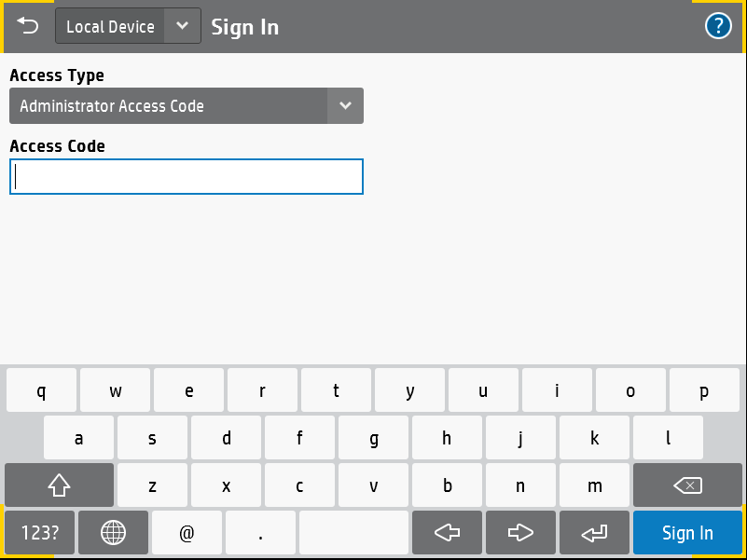Toggle the Shift key for uppercase letters
The image size is (747, 560).
(x=59, y=485)
